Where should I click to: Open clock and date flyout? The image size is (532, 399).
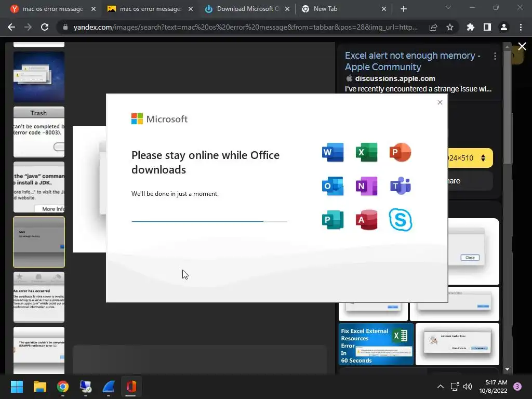pyautogui.click(x=494, y=387)
